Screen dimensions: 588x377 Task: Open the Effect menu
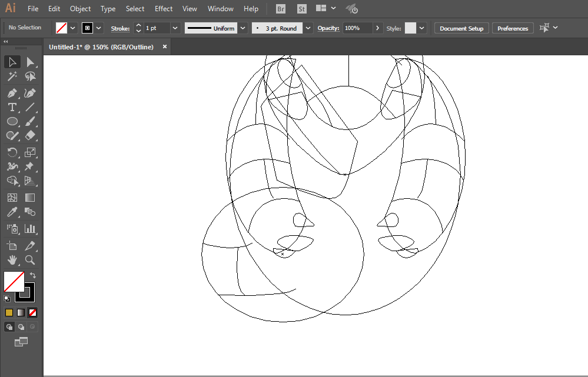164,9
